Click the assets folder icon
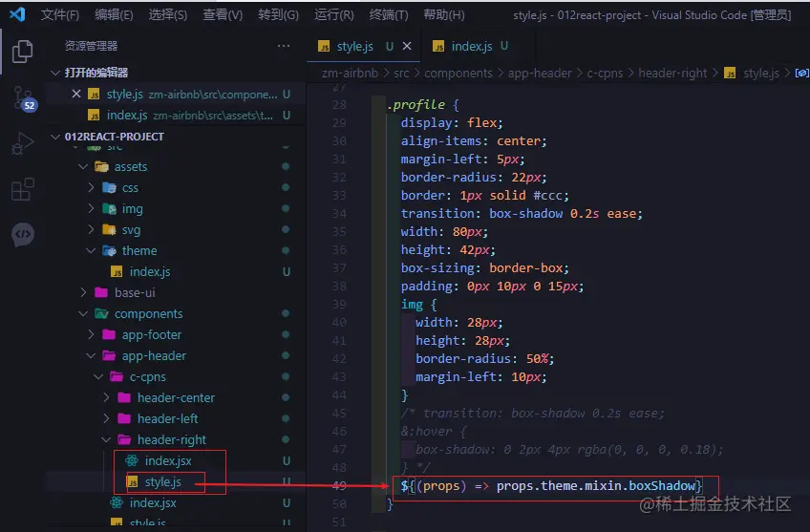 101,166
